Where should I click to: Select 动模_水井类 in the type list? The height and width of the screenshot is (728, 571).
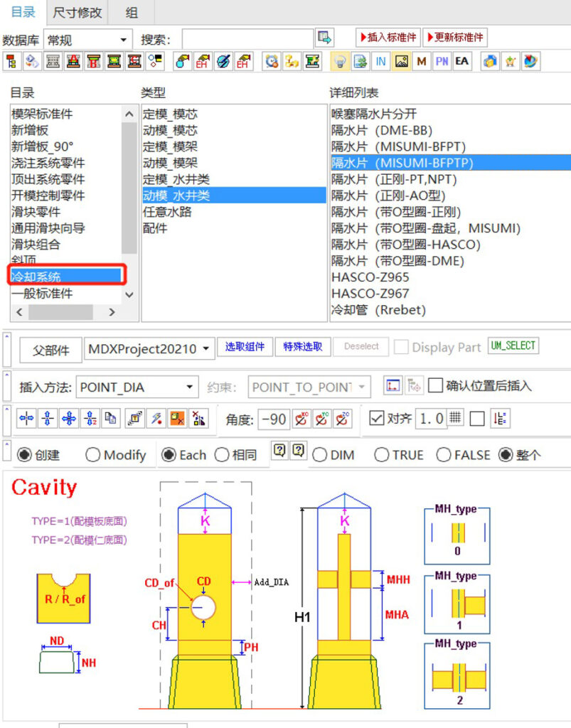[234, 196]
